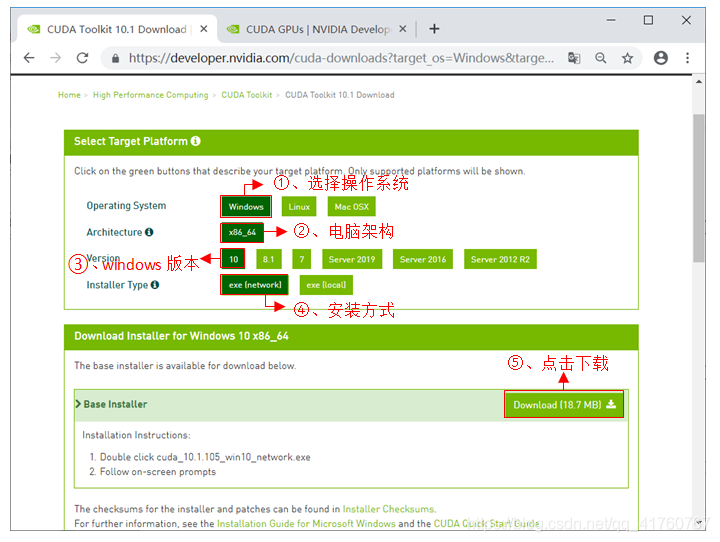This screenshot has height=542, width=720.
Task: Open a new tab with plus
Action: click(434, 29)
